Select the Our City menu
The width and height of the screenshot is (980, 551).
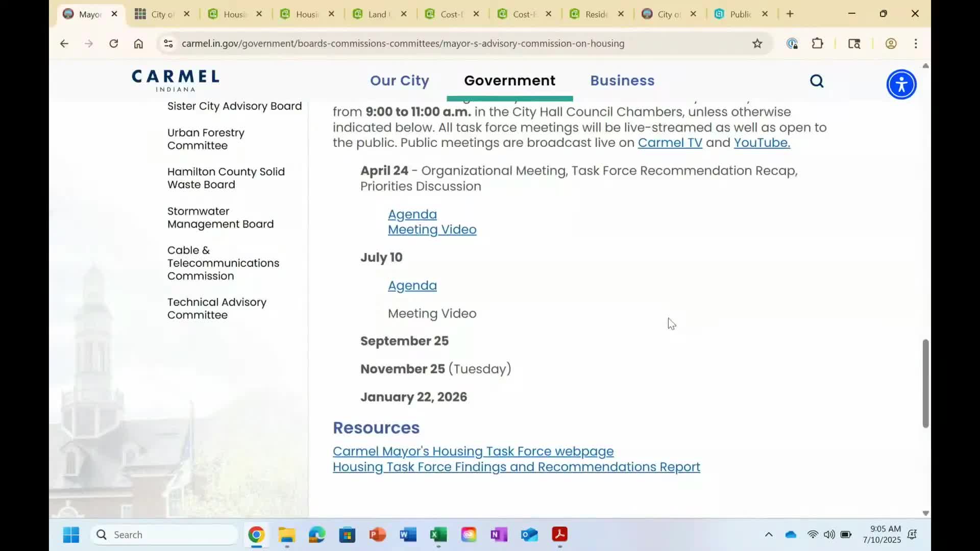point(399,81)
